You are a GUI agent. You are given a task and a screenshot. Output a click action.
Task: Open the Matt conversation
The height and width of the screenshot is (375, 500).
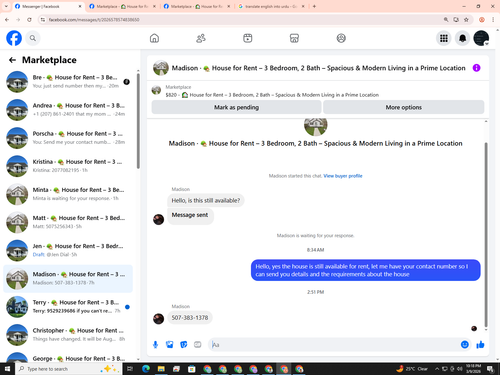68,222
